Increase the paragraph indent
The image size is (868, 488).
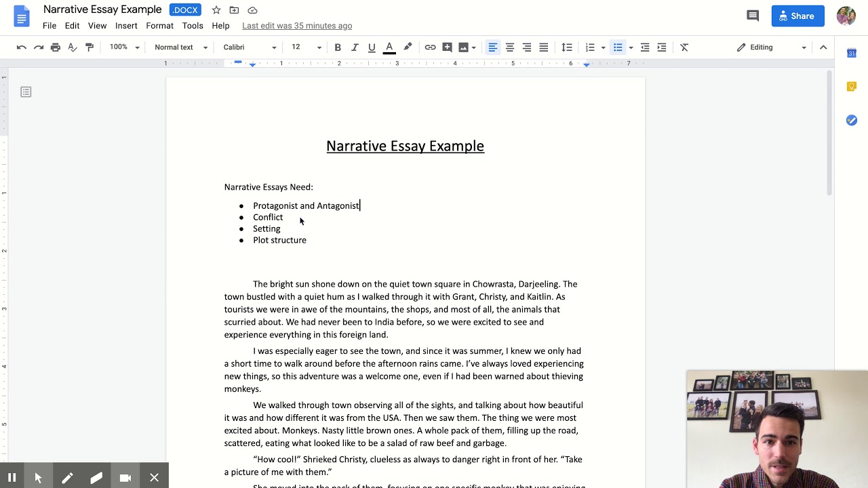[662, 47]
